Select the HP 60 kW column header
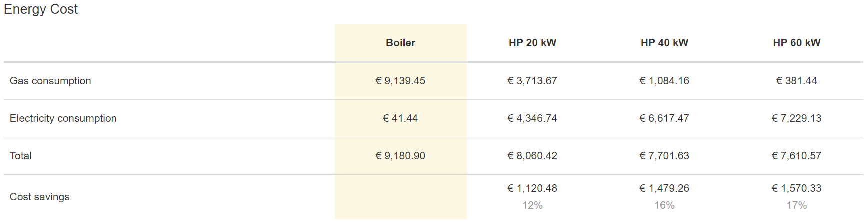This screenshot has width=868, height=222. (x=796, y=43)
